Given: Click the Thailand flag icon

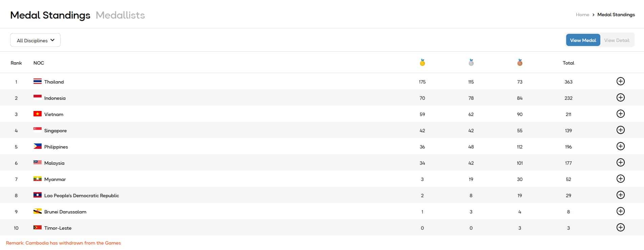Looking at the screenshot, I should point(37,82).
